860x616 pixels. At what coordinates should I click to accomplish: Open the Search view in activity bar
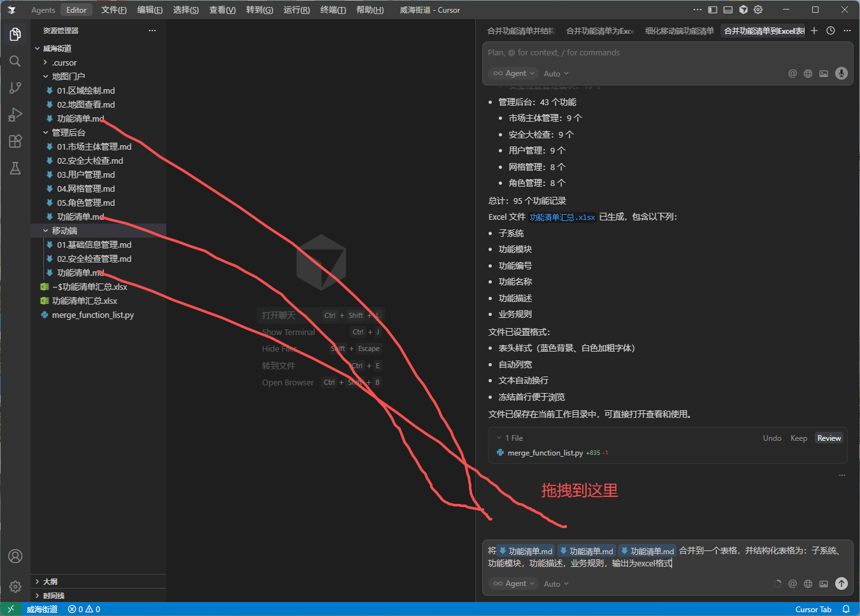tap(15, 61)
